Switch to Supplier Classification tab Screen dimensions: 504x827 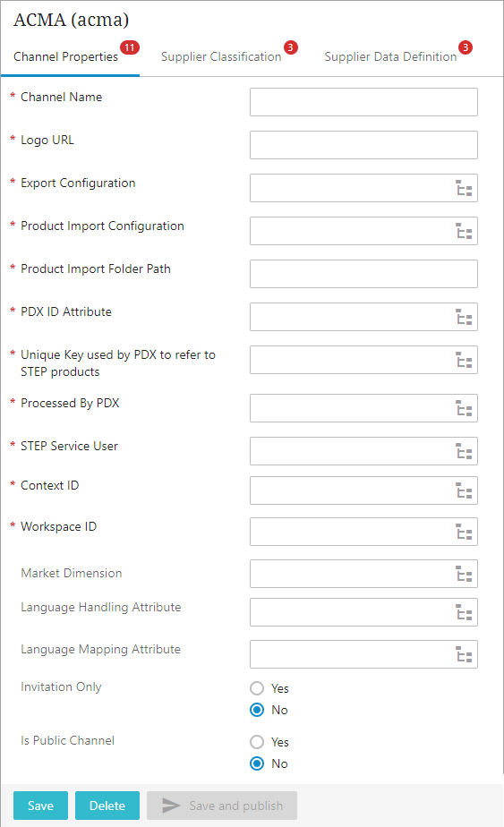(221, 56)
